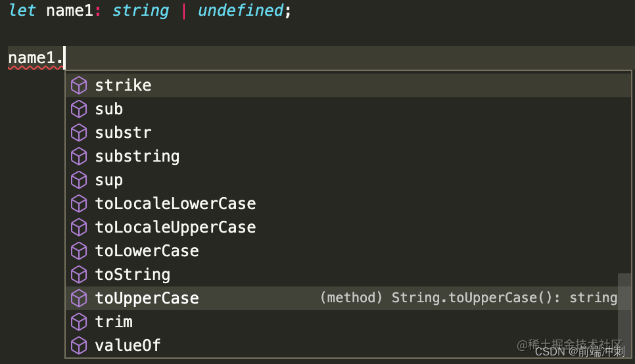Viewport: 635px width, 364px height.
Task: Select the strike suggestion
Action: 348,85
